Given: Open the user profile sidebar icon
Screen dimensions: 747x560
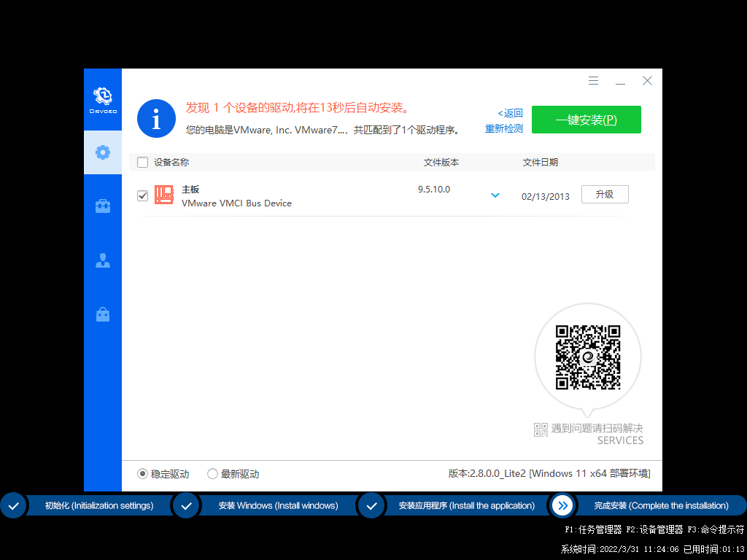Looking at the screenshot, I should [x=103, y=260].
